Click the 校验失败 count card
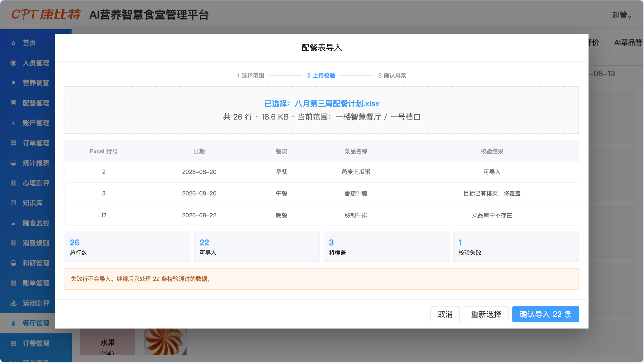The height and width of the screenshot is (363, 644). (516, 247)
